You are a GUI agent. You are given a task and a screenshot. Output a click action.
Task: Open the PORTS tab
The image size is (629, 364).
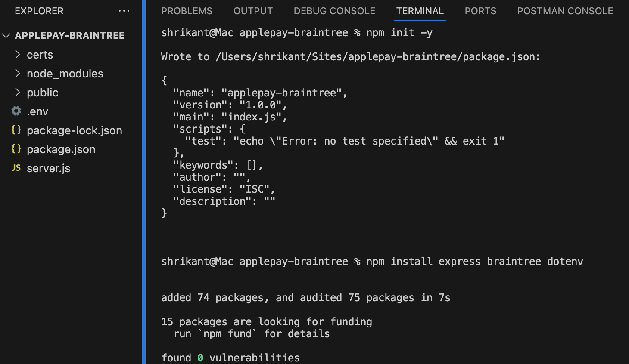point(481,11)
